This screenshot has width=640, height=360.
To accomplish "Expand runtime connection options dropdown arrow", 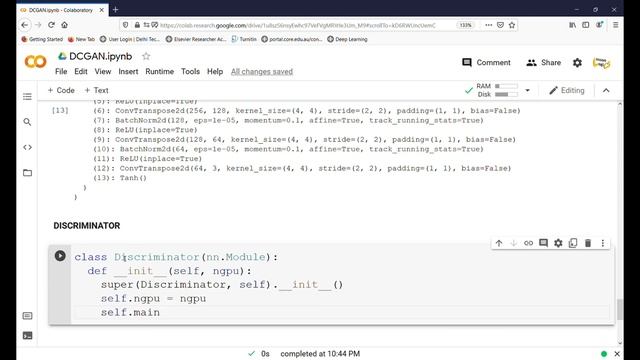I will click(527, 90).
